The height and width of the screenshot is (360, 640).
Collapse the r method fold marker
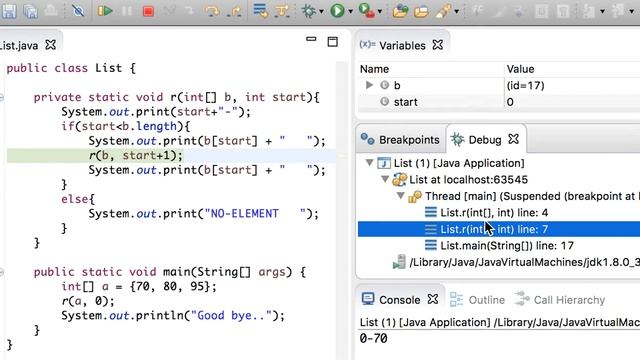coord(2,97)
